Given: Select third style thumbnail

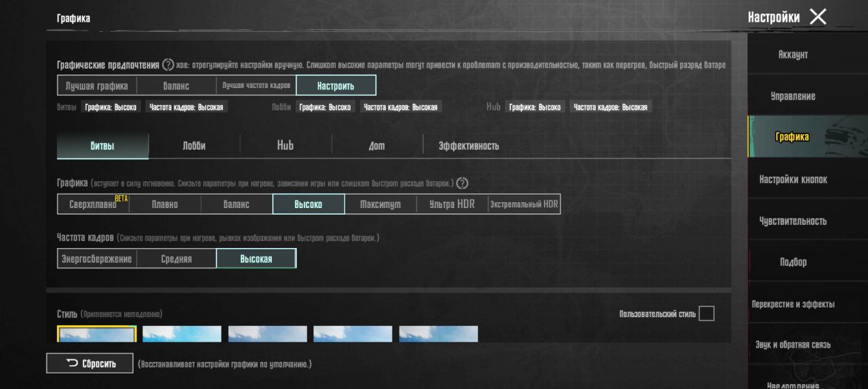Looking at the screenshot, I should pos(267,334).
